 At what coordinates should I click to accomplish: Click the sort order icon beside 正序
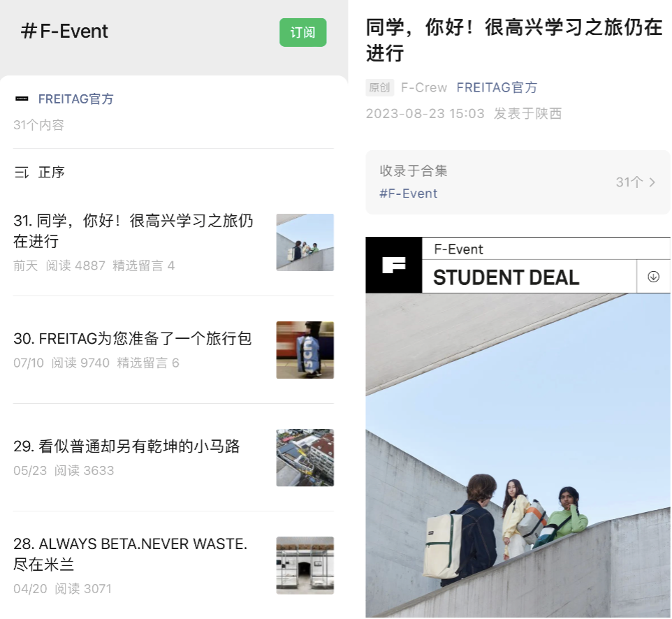[x=22, y=173]
